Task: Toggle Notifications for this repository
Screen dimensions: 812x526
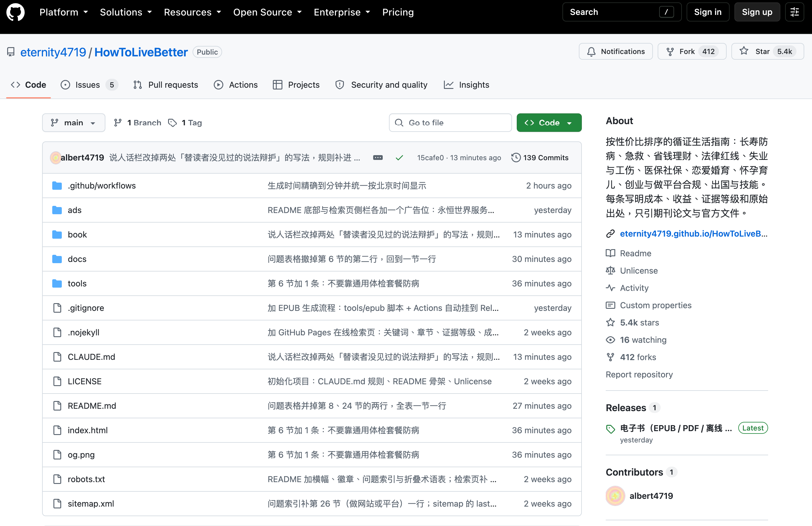Action: (x=616, y=52)
